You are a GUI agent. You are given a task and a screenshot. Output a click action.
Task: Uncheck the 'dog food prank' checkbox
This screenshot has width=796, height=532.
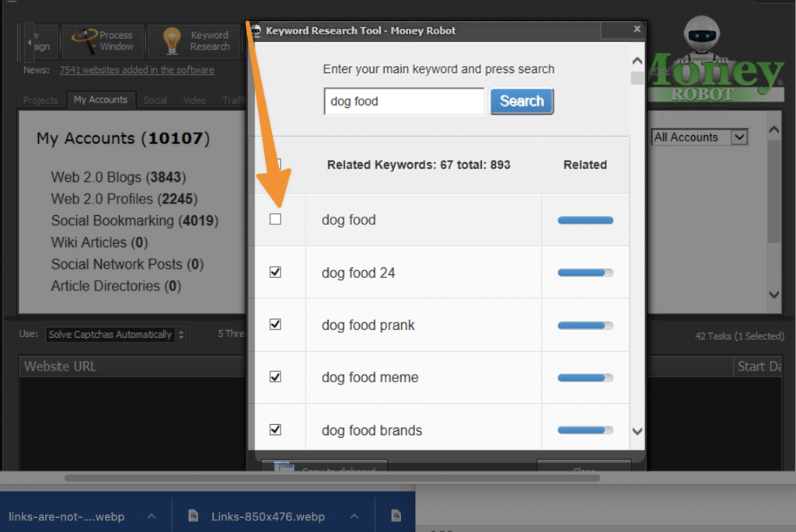(x=275, y=325)
